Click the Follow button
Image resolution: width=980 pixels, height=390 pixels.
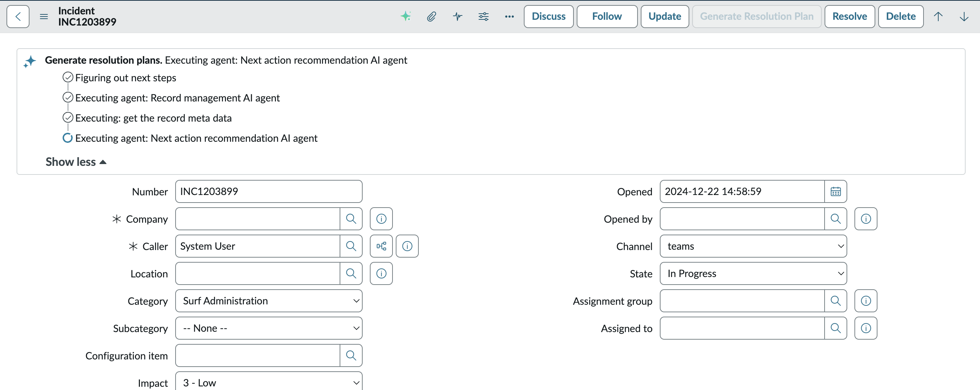point(607,16)
